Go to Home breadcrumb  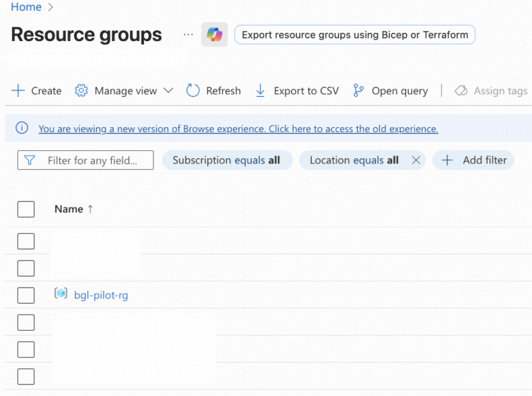tap(26, 7)
